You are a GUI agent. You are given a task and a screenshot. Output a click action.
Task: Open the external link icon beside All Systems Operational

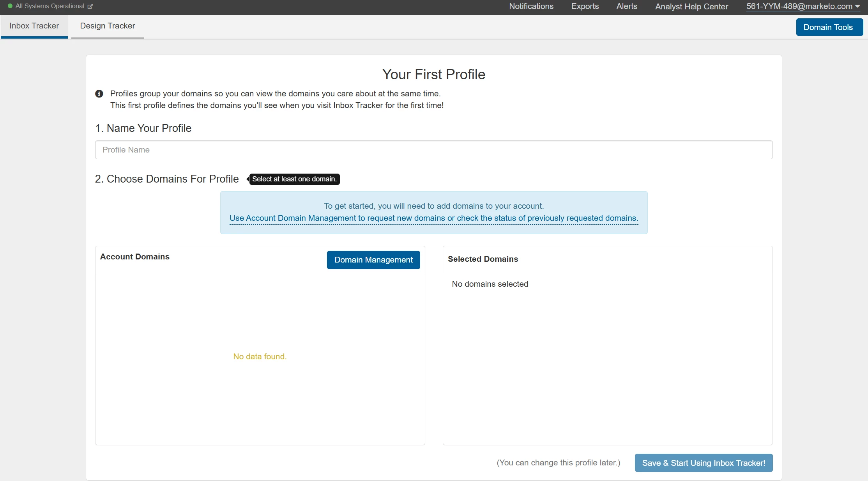(90, 6)
